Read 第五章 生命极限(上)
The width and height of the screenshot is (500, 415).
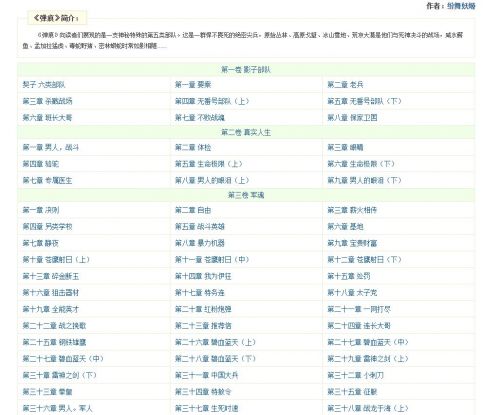pyautogui.click(x=209, y=164)
